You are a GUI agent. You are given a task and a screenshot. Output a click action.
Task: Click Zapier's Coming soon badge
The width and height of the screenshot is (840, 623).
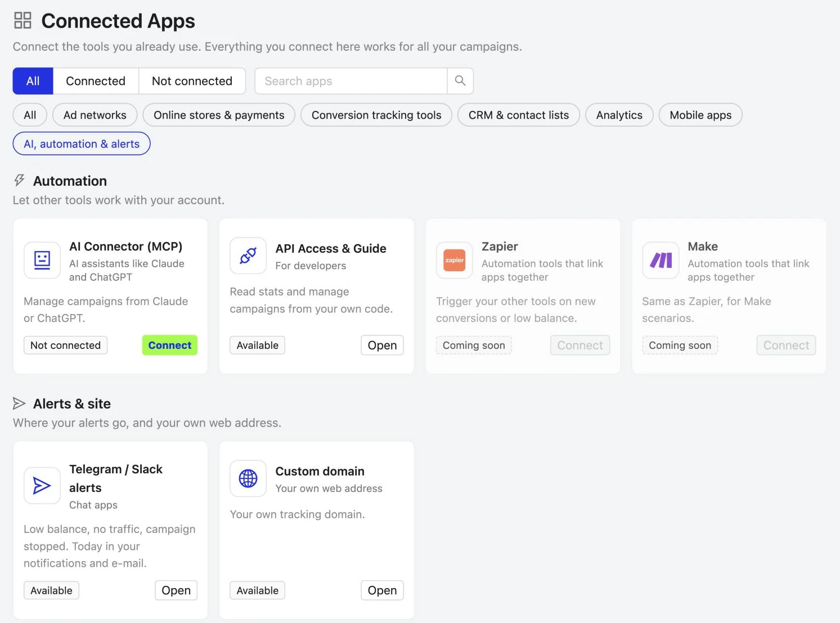point(474,345)
